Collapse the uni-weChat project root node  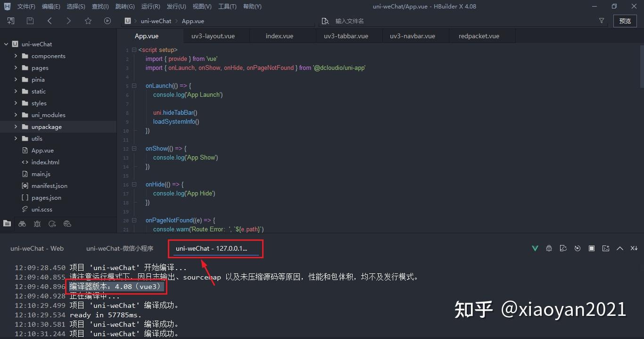point(6,44)
